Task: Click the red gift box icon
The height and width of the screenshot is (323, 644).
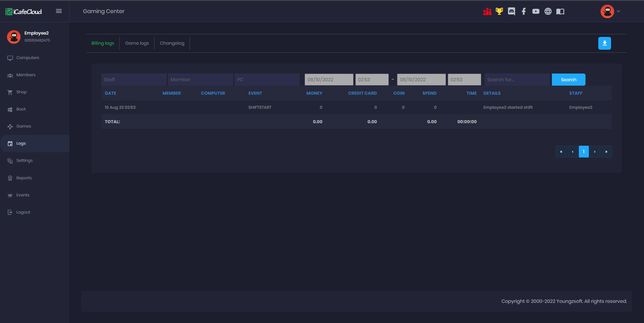Action: pos(487,11)
